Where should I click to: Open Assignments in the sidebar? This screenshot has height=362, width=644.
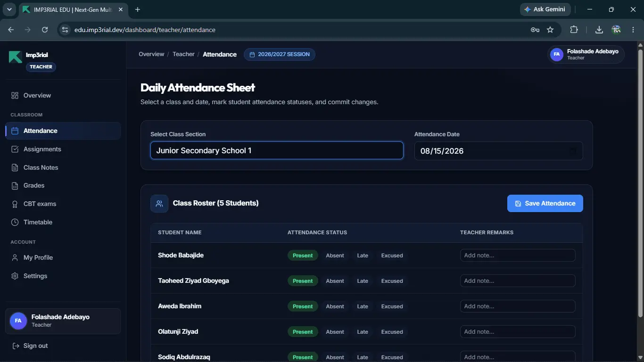63,149
